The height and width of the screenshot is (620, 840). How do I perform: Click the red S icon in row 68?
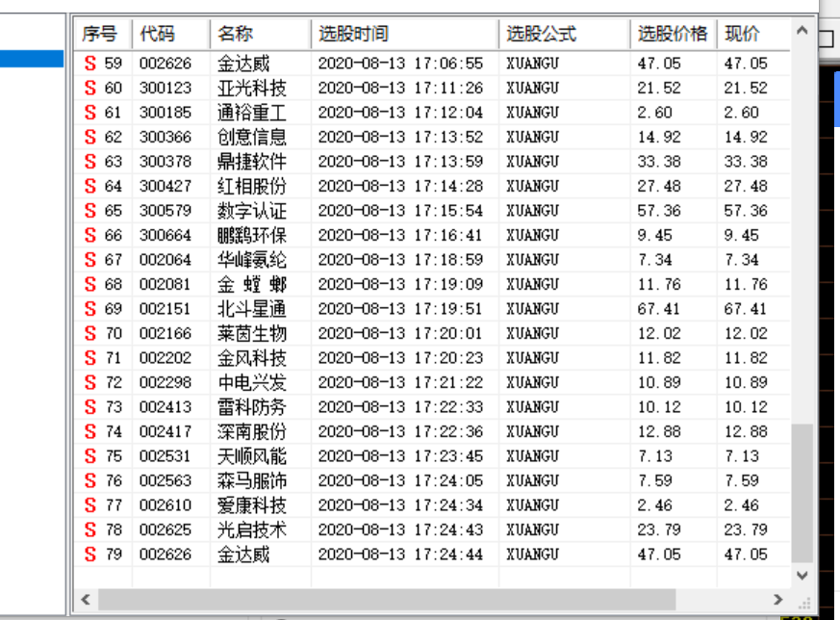coord(90,284)
